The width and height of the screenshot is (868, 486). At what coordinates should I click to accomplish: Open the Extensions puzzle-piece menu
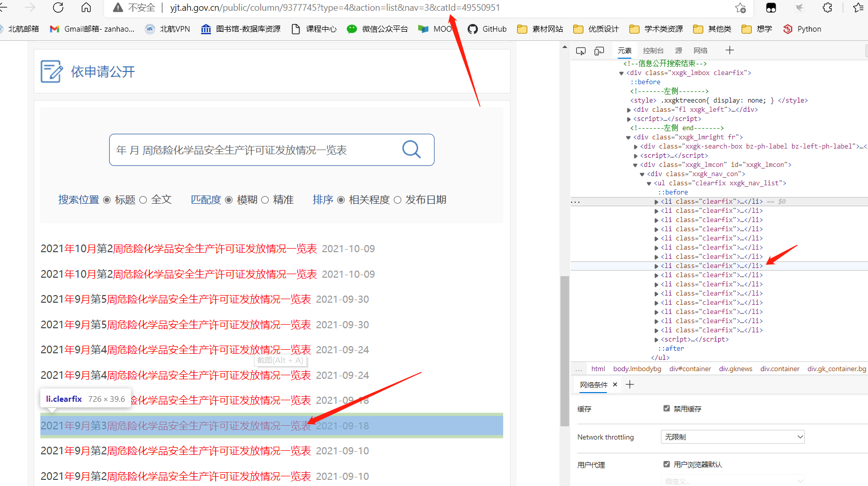coord(827,8)
